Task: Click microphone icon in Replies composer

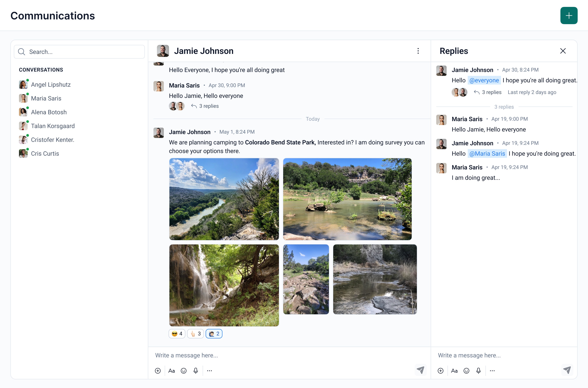Action: [x=479, y=370]
